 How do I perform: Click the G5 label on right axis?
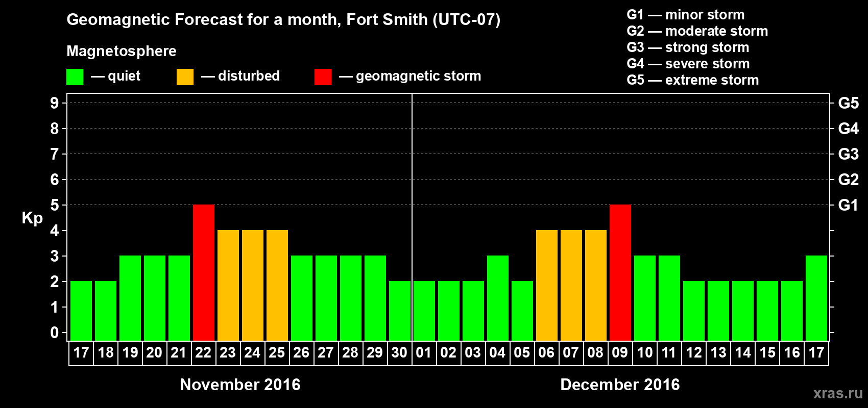coord(849,103)
